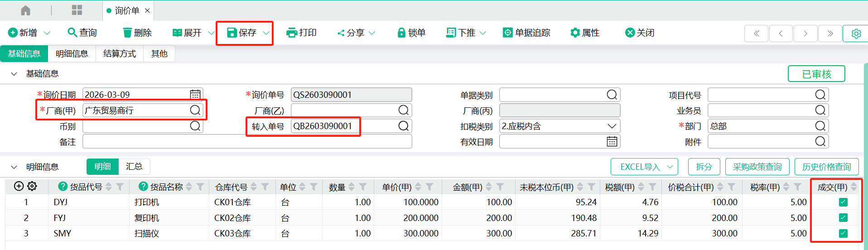
Task: Click the Lock document icon
Action: click(x=401, y=33)
